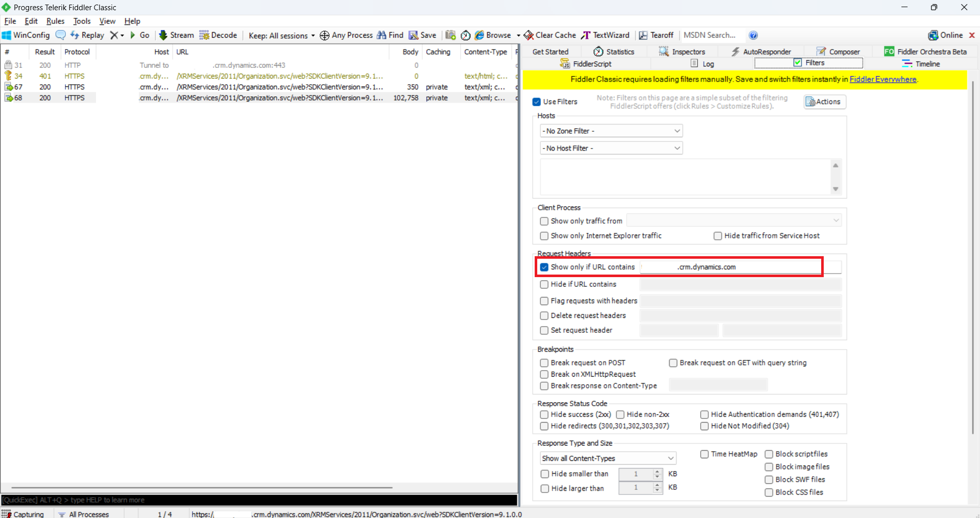
Task: Click the camera screenshot icon
Action: pyautogui.click(x=450, y=35)
